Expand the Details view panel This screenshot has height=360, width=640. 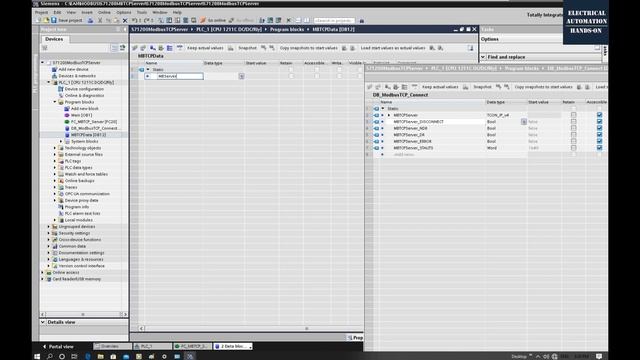click(x=43, y=322)
